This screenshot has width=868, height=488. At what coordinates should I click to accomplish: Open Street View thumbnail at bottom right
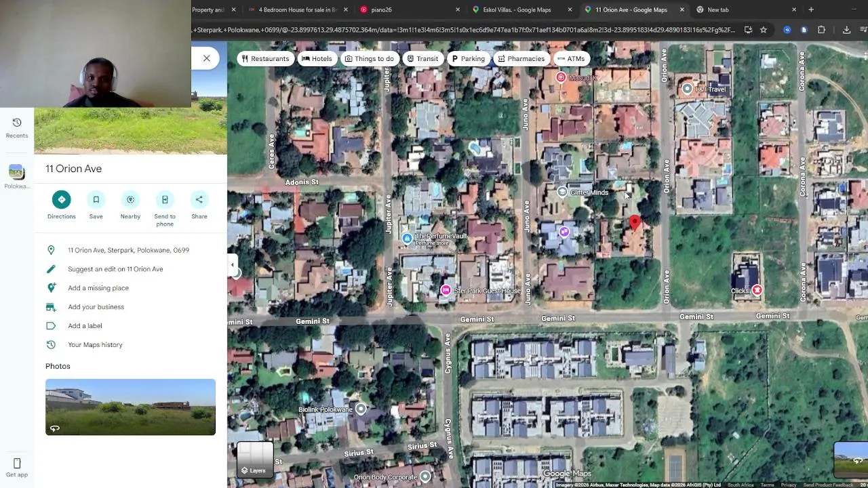851,460
